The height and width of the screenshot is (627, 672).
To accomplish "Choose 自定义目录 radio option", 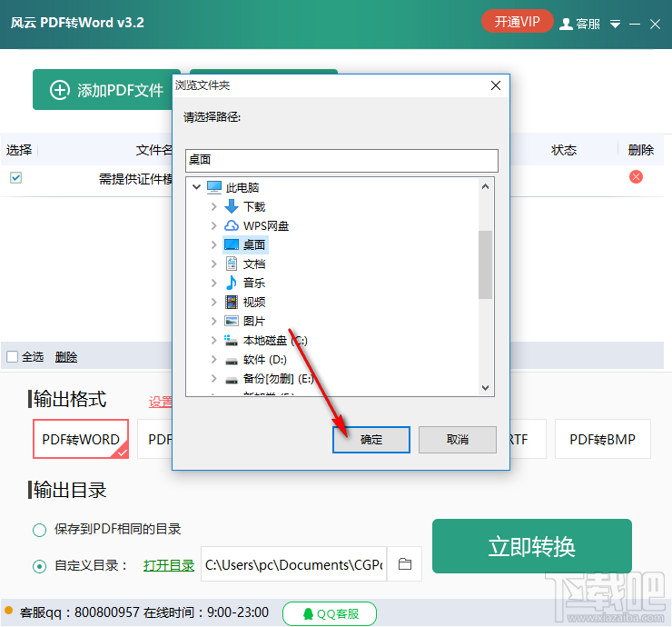I will pyautogui.click(x=39, y=566).
